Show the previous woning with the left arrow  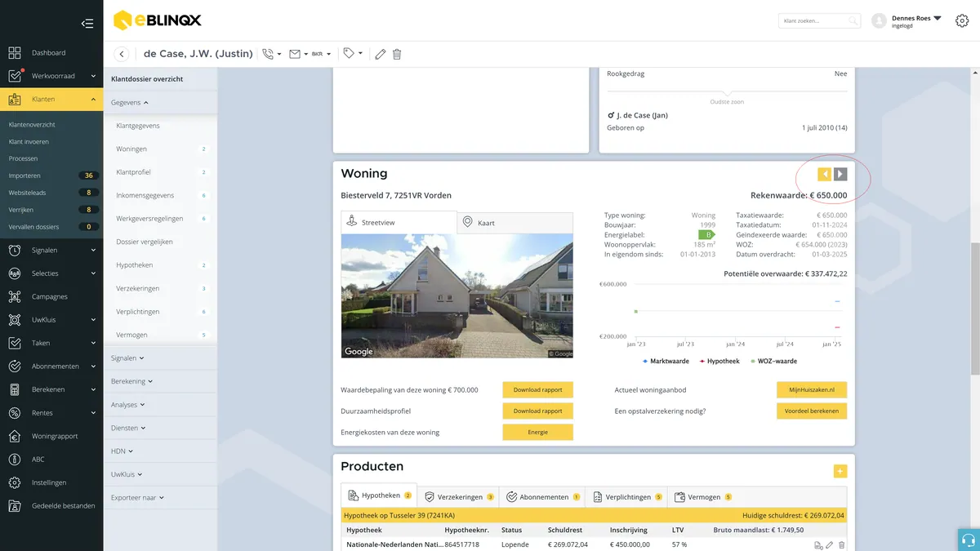[x=825, y=174]
